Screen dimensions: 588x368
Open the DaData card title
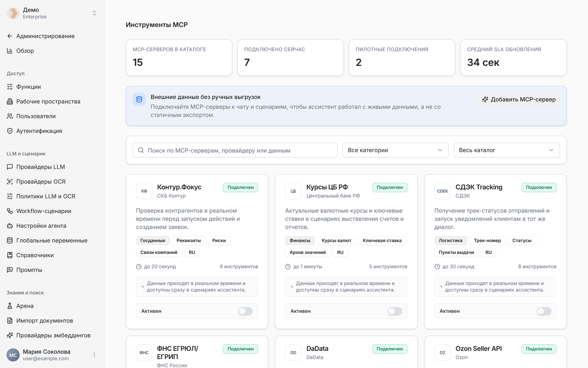[x=318, y=348]
